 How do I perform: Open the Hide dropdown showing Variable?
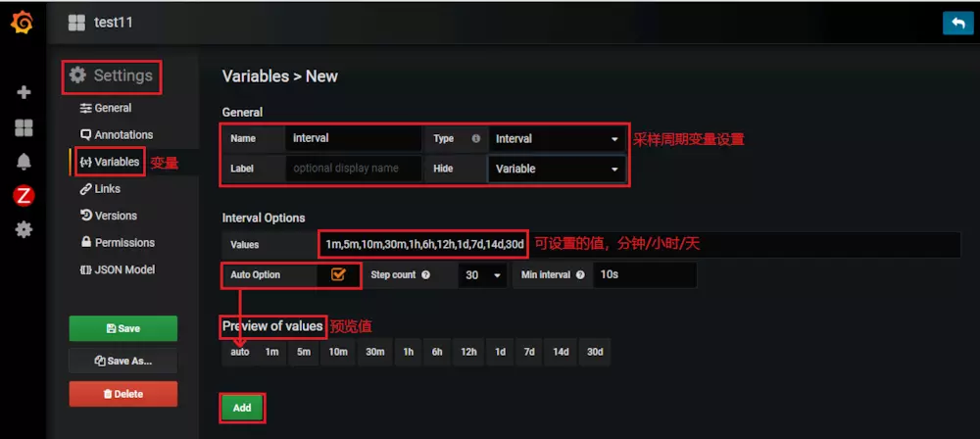(x=557, y=169)
